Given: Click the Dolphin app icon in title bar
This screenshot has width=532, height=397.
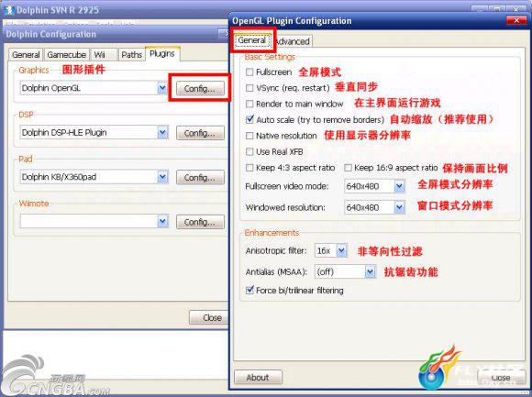Looking at the screenshot, I should click(x=9, y=10).
